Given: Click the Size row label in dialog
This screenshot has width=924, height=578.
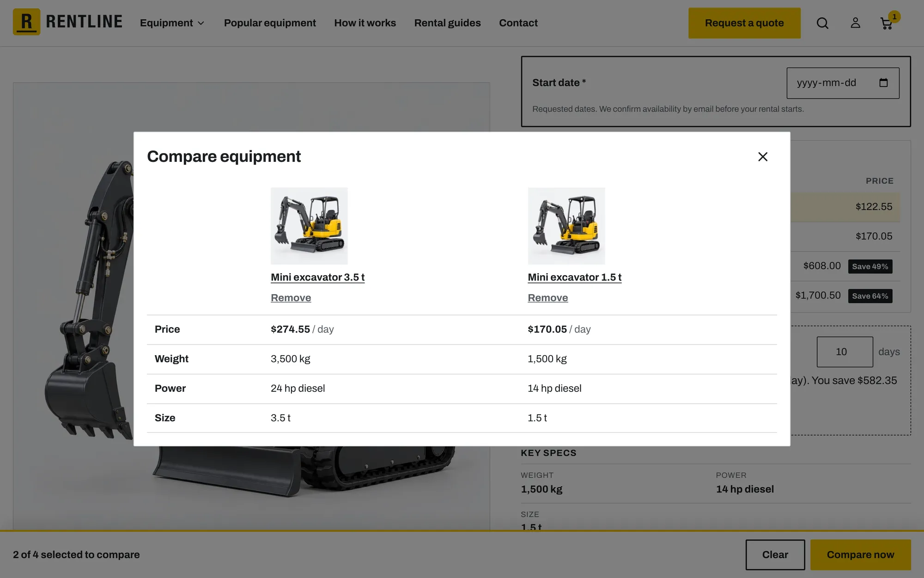Looking at the screenshot, I should [165, 418].
